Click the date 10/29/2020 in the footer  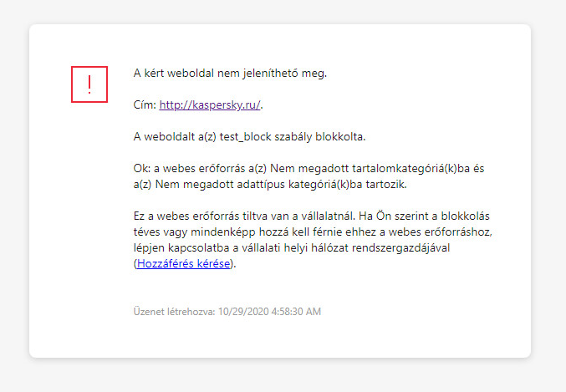click(x=240, y=312)
